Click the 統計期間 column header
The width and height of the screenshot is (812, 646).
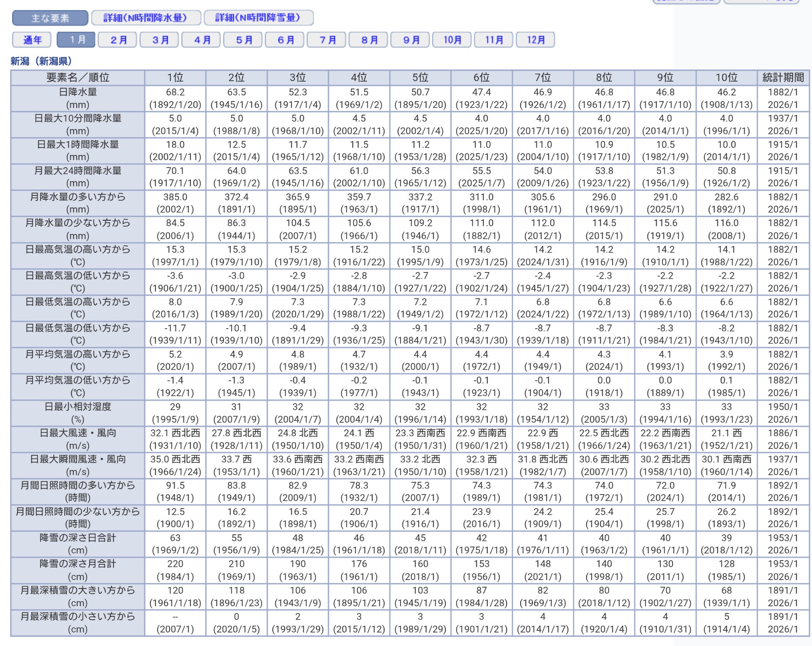coord(783,78)
